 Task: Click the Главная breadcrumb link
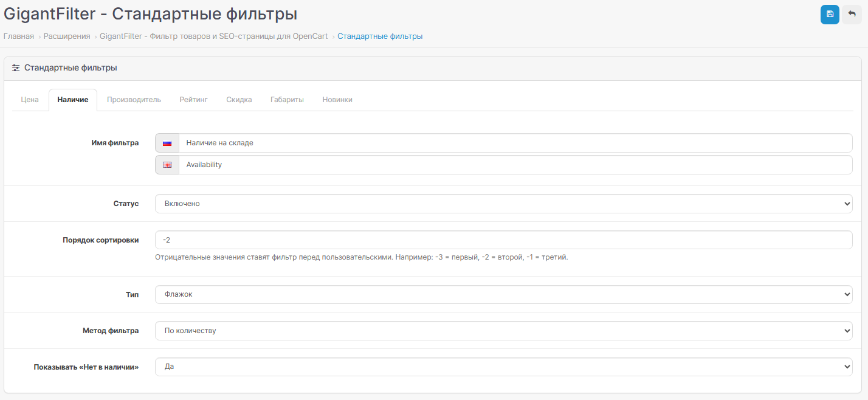coord(19,36)
